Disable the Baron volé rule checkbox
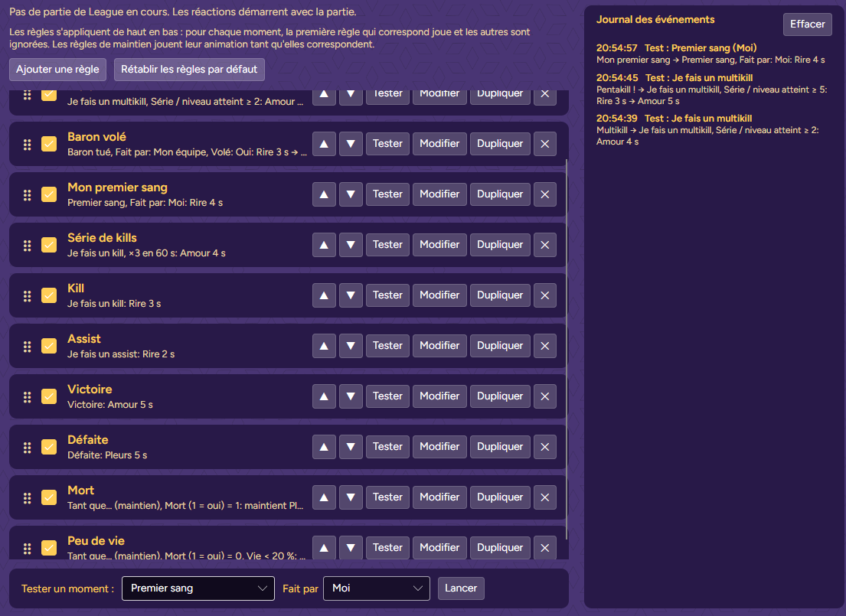Screen dimensions: 846x616 pyautogui.click(x=49, y=144)
